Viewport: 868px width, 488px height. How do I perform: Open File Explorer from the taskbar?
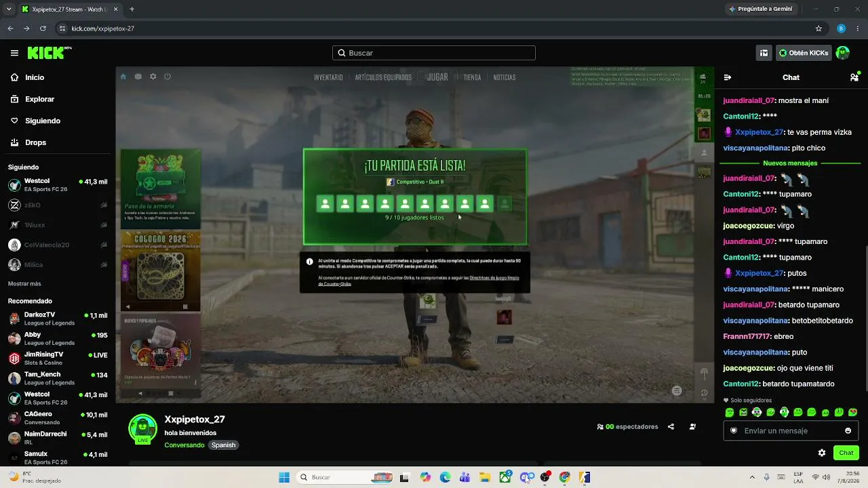tap(485, 477)
